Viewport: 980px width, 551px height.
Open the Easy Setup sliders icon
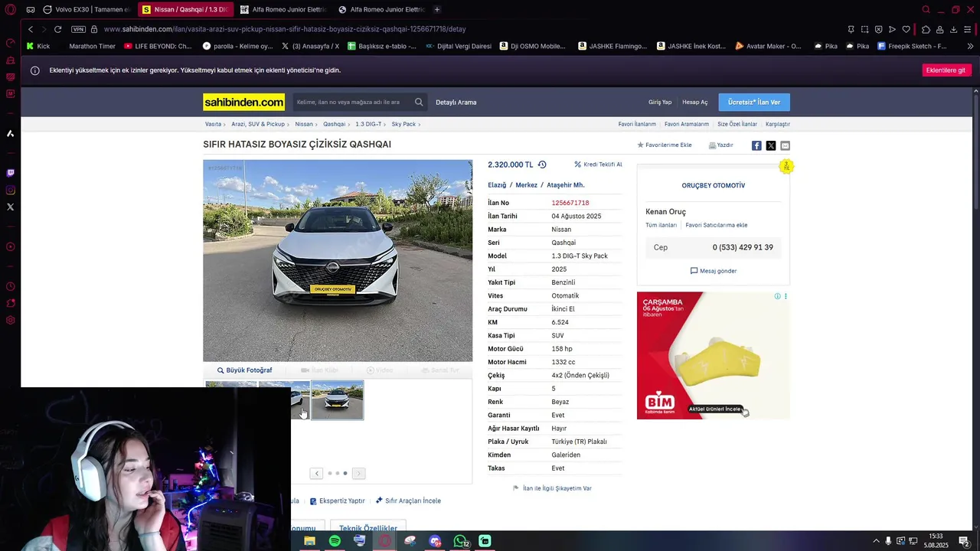[969, 29]
